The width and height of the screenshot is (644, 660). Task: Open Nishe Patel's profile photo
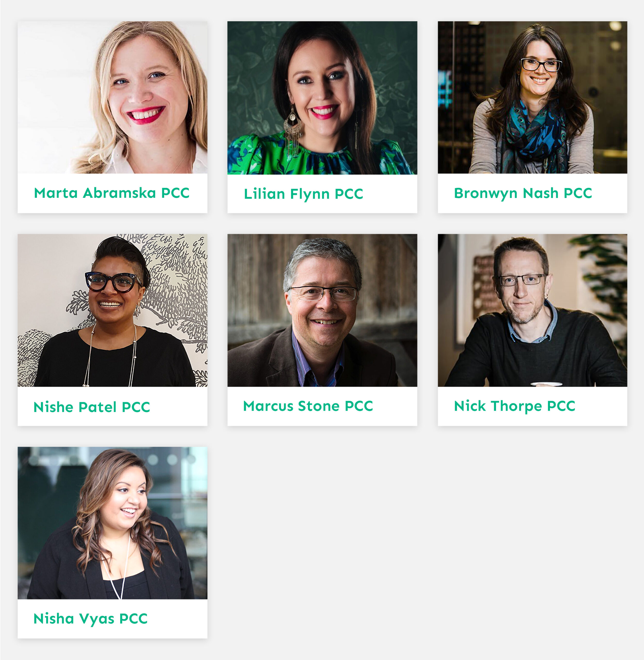click(x=112, y=310)
